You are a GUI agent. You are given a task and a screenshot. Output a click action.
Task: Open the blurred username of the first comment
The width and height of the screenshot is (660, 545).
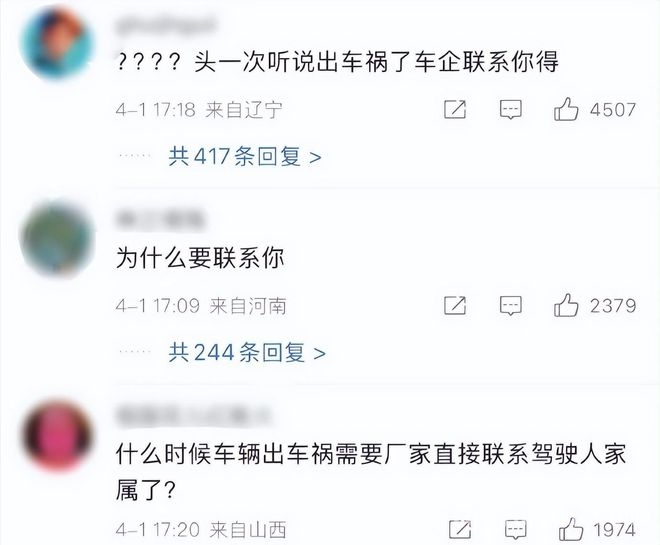[x=167, y=25]
